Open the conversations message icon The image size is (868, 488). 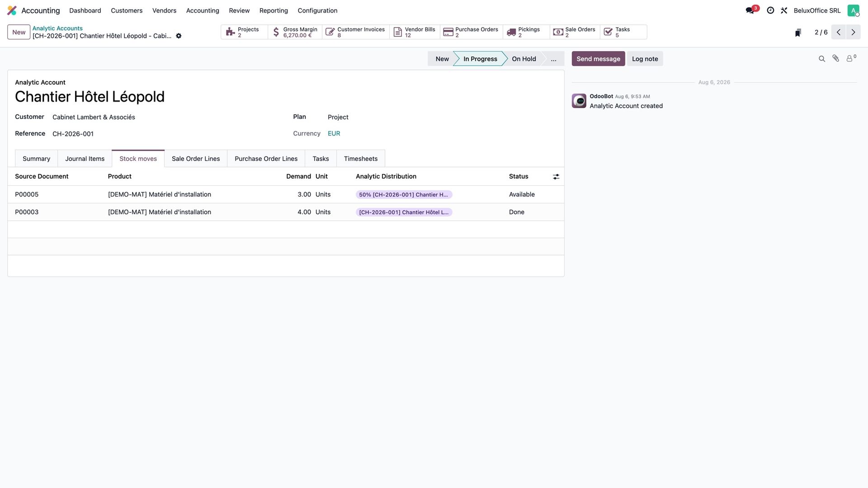point(750,10)
